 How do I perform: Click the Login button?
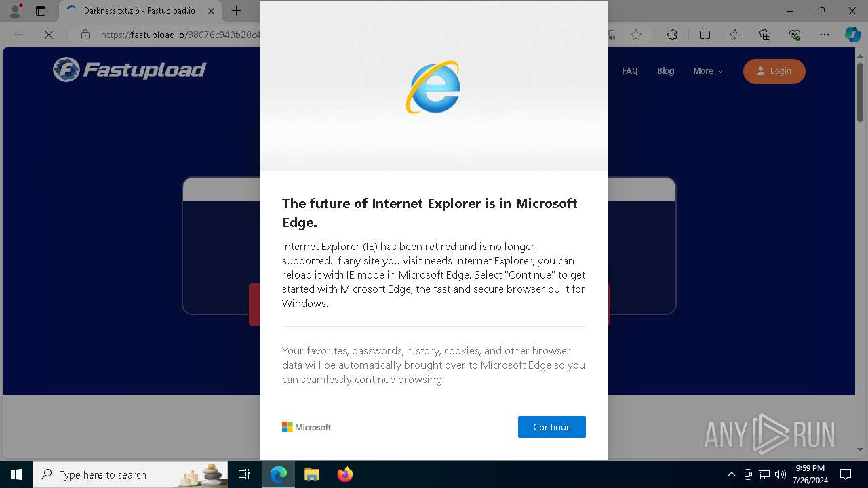(774, 71)
